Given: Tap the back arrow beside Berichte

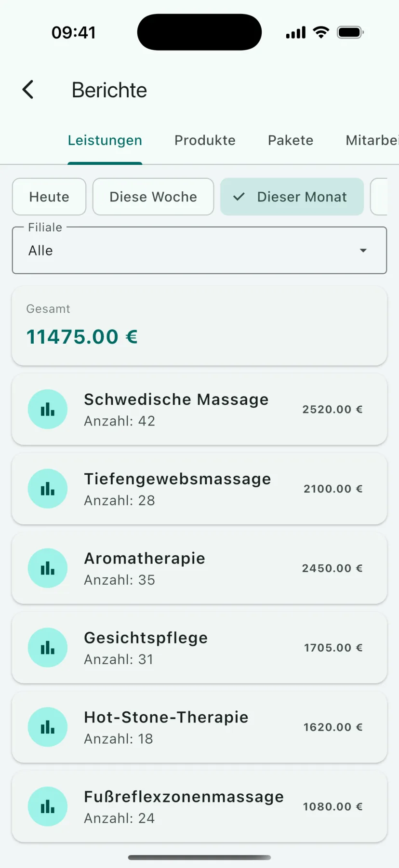Looking at the screenshot, I should pyautogui.click(x=28, y=90).
